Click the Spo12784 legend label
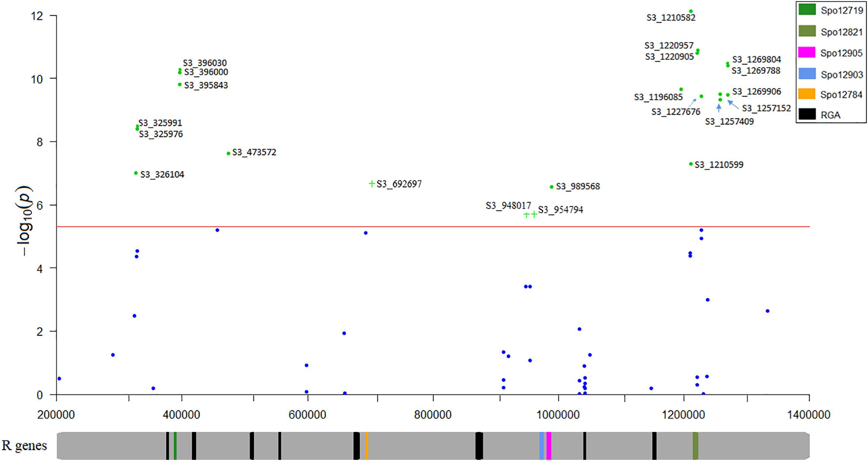Screen dimensions: 868x461 842,95
